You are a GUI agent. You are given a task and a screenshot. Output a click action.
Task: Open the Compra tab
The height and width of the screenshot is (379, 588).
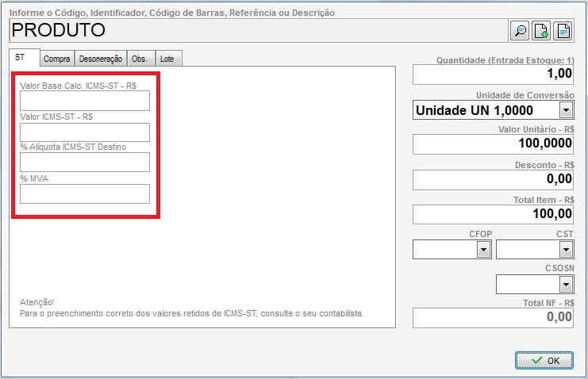(56, 59)
